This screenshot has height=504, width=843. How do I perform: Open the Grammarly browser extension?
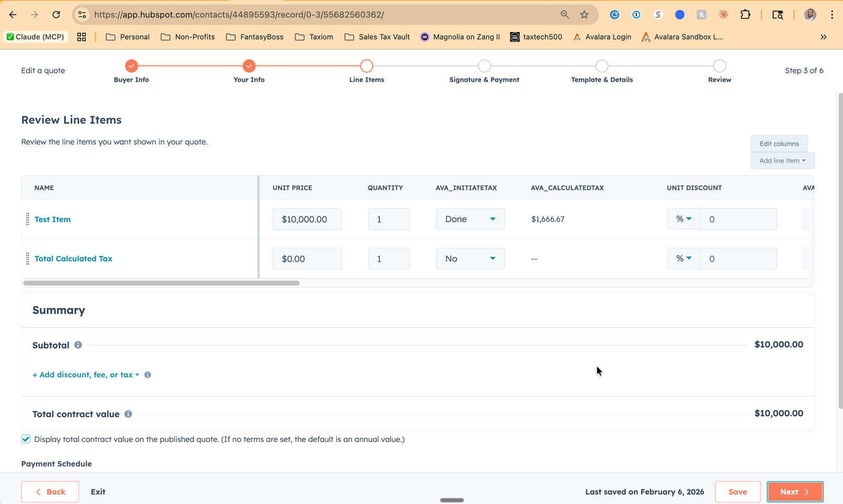614,15
